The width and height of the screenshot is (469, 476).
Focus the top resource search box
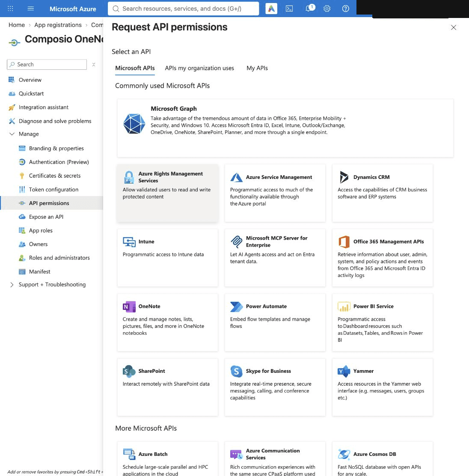(183, 9)
